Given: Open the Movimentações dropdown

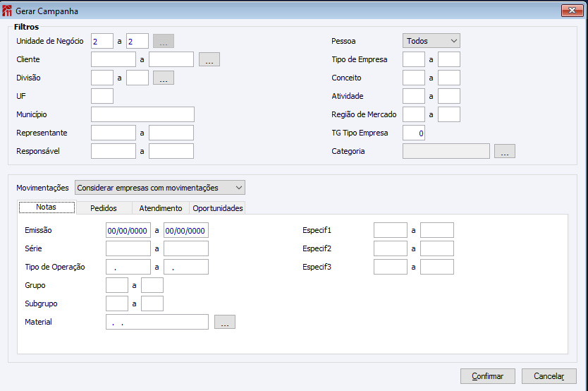Looking at the screenshot, I should pos(160,188).
